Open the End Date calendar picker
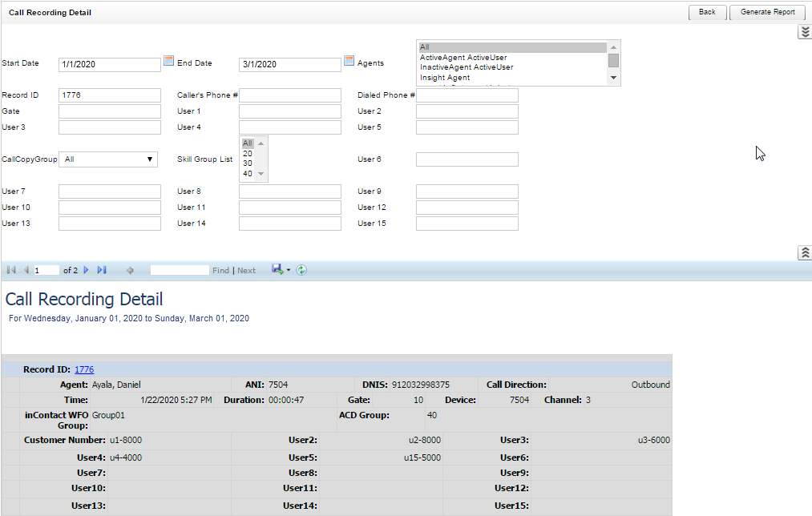Screen dimensions: 812x516 (x=349, y=60)
